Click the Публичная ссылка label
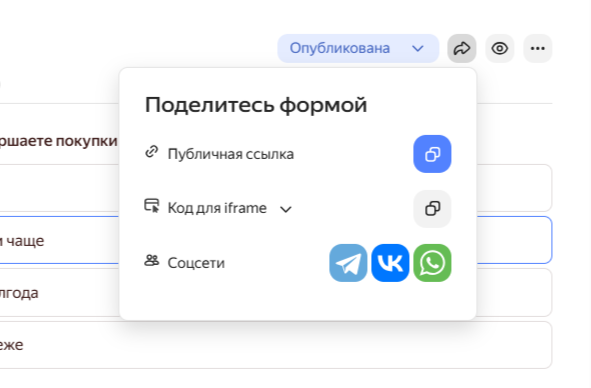The width and height of the screenshot is (591, 388). [231, 154]
